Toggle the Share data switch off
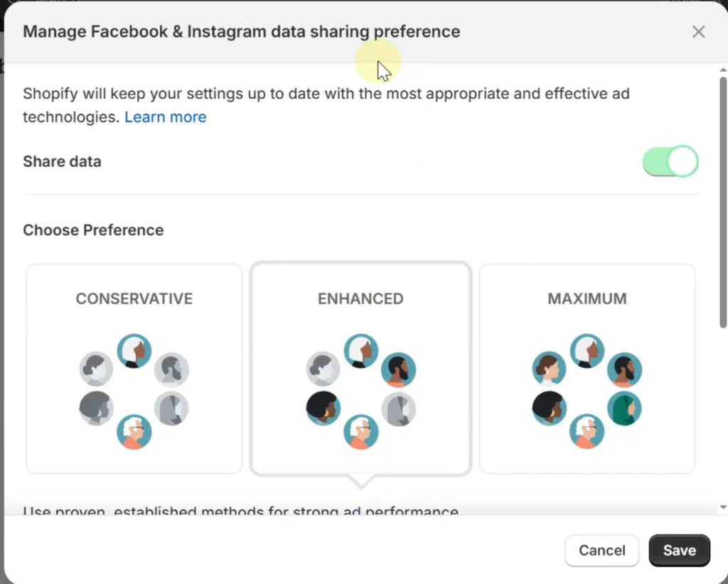 coord(670,161)
